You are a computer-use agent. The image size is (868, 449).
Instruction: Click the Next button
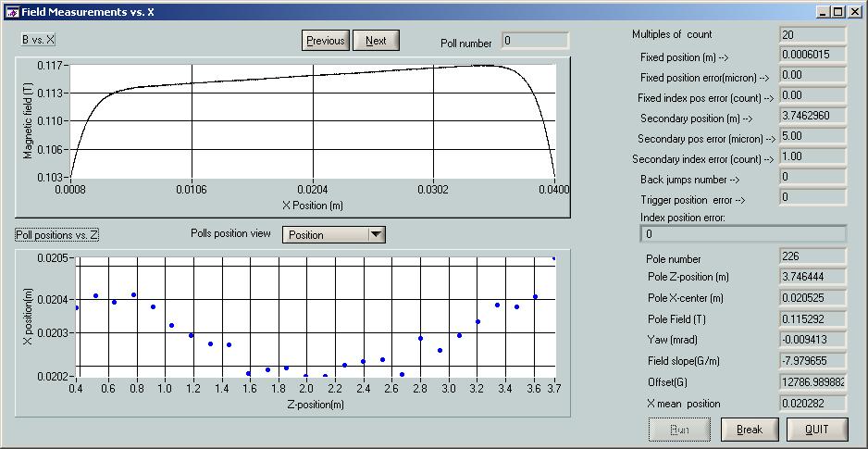pyautogui.click(x=376, y=41)
